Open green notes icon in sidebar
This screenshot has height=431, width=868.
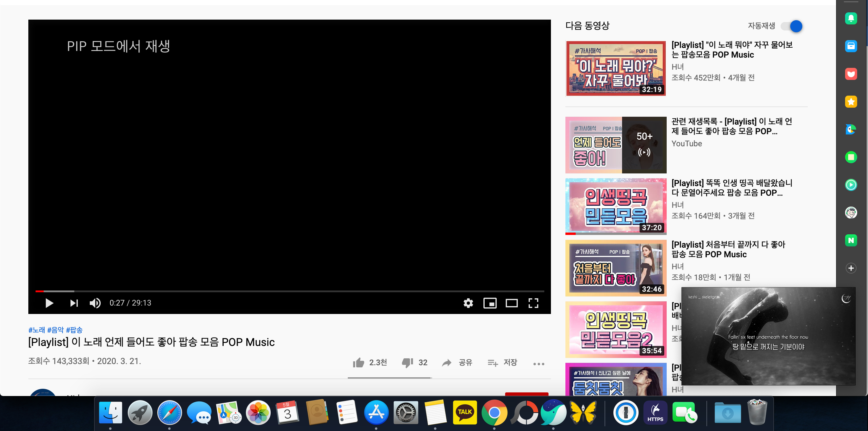[851, 157]
